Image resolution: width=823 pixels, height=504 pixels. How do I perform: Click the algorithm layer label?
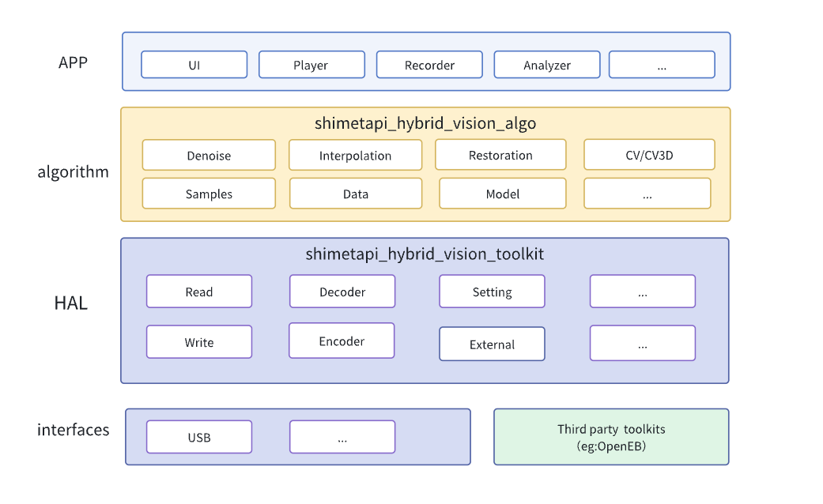click(73, 171)
